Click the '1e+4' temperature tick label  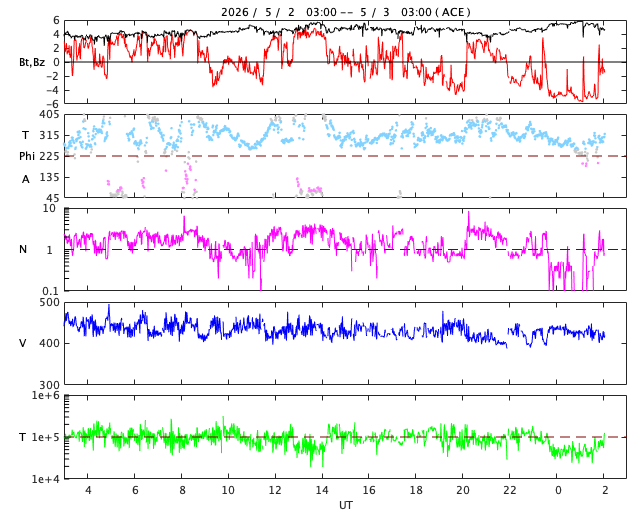(45, 479)
